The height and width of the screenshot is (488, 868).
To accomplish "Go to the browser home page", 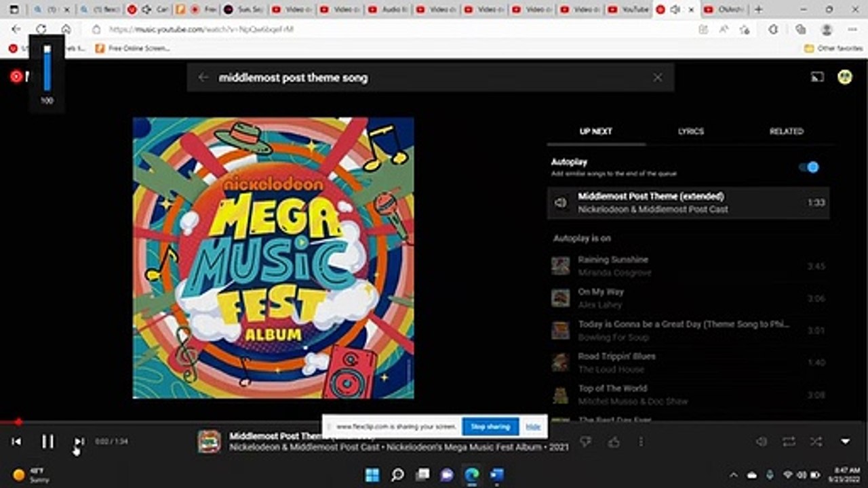I will 66,29.
